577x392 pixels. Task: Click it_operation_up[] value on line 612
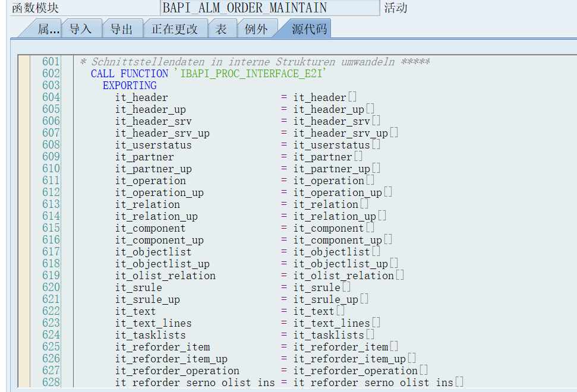point(343,192)
